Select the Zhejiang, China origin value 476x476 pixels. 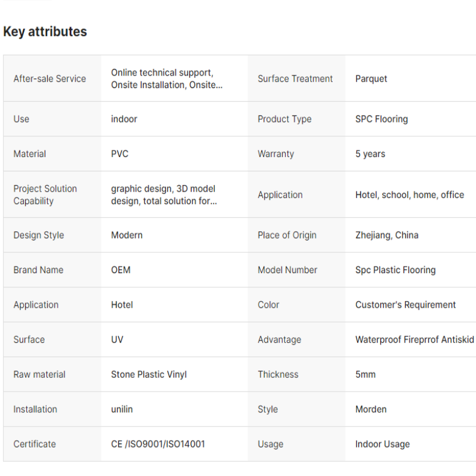(387, 235)
